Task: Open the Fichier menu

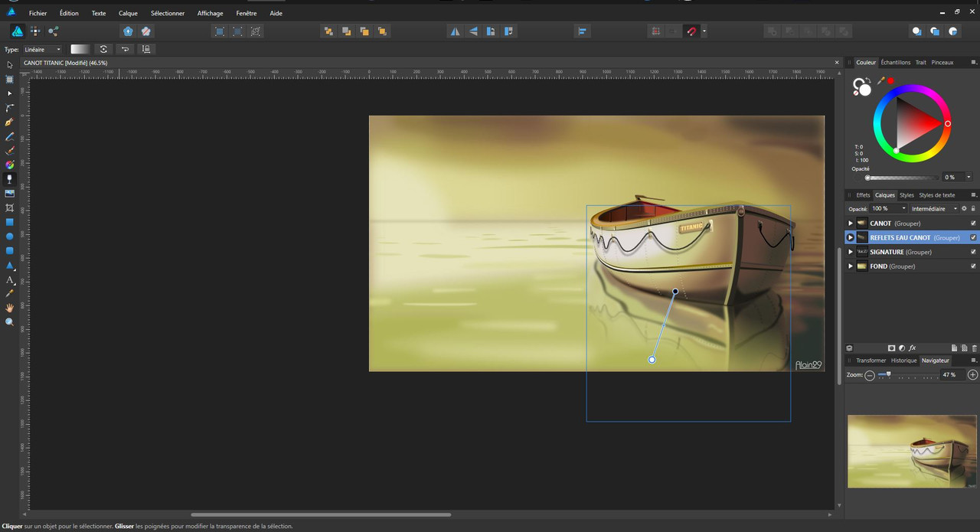Action: coord(38,13)
